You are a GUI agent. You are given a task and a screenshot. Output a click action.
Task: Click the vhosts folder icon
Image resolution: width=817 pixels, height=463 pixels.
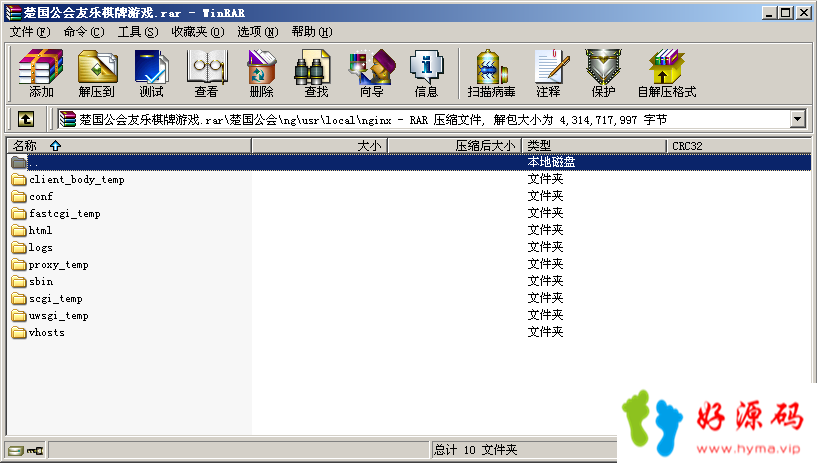point(19,333)
